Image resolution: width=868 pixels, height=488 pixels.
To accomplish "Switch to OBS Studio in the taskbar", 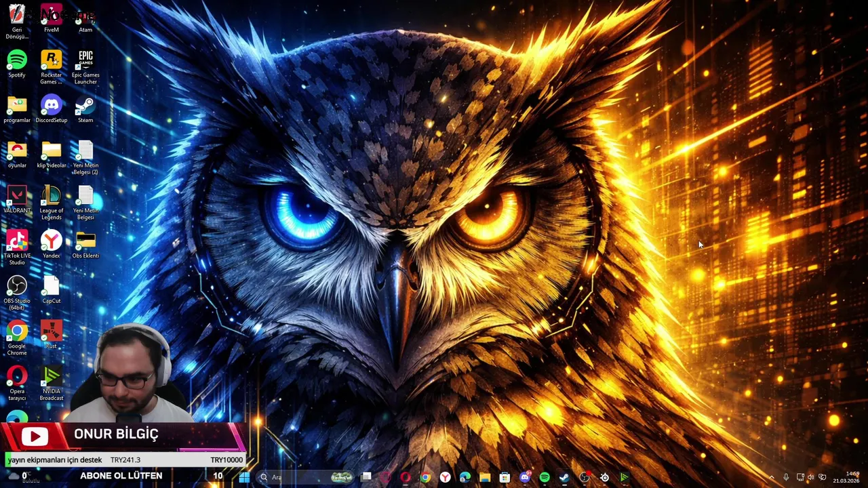I will pyautogui.click(x=585, y=477).
